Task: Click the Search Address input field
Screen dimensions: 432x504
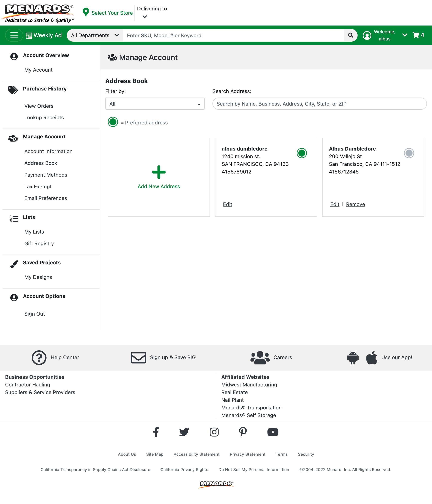Action: pyautogui.click(x=319, y=104)
